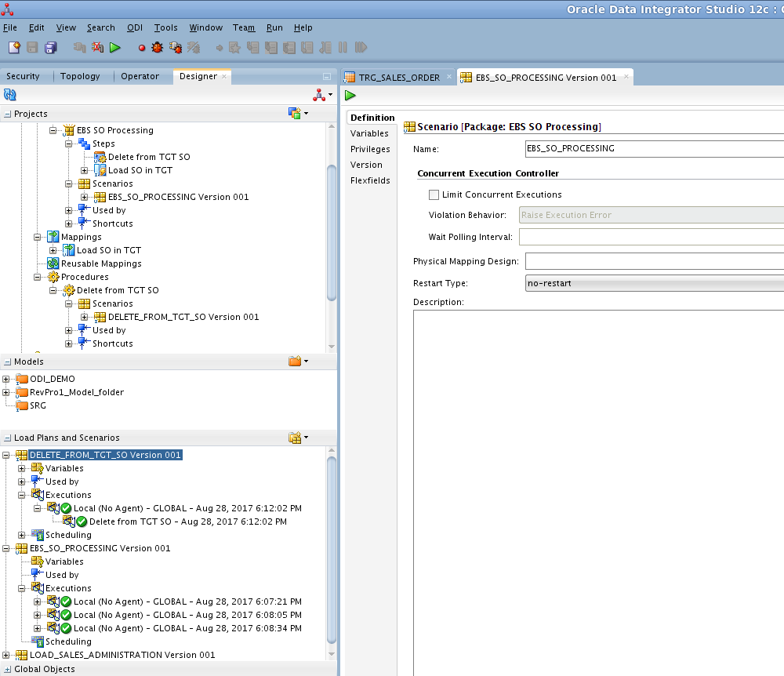Click into the Name field EBS_SO_PROCESSING
The image size is (784, 676).
[655, 148]
